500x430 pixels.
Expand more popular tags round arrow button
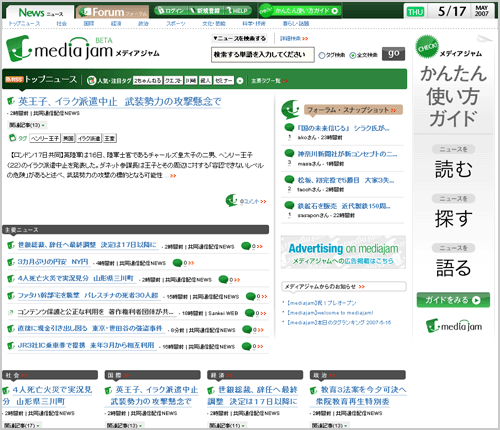pos(240,81)
